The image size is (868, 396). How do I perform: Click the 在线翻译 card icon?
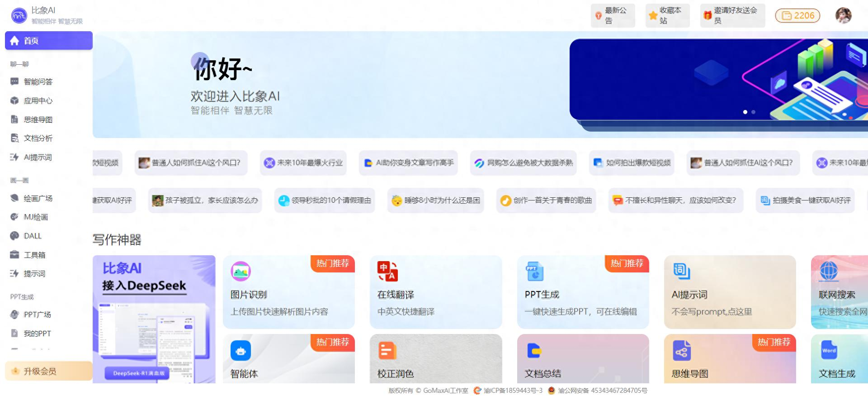pyautogui.click(x=387, y=271)
